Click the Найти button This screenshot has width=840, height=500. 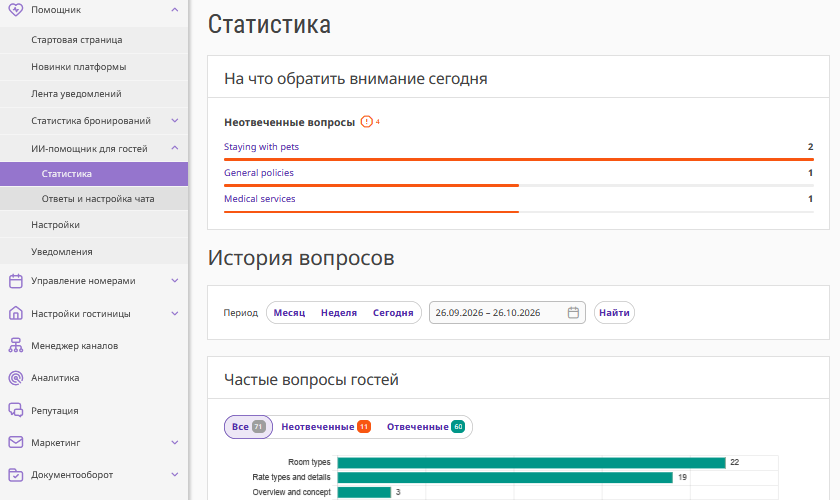tap(614, 312)
